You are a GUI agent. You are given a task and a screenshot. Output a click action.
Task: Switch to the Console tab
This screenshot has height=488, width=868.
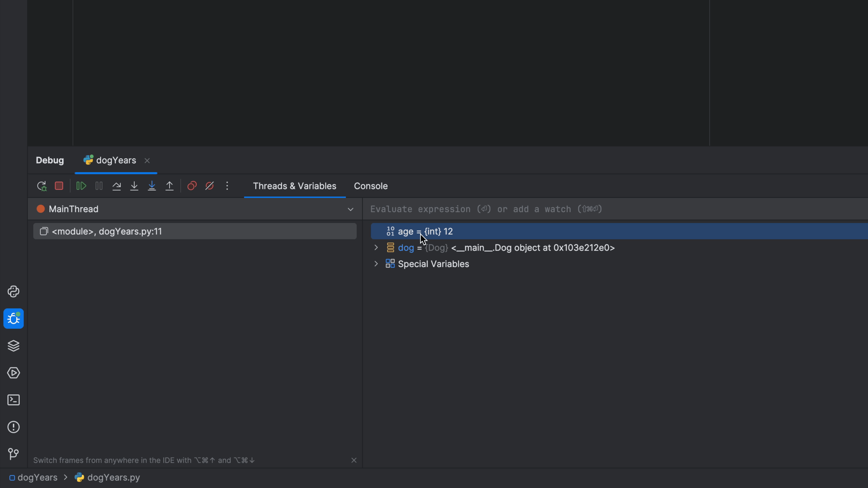370,185
